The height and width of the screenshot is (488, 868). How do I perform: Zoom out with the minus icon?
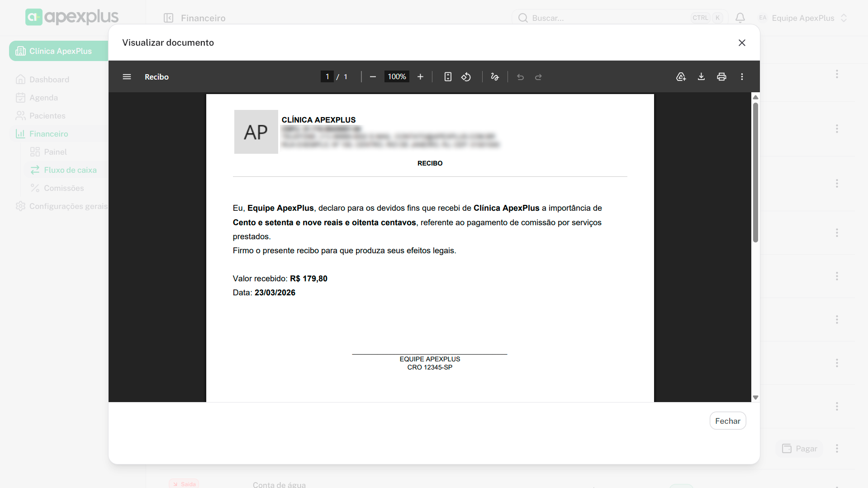373,77
